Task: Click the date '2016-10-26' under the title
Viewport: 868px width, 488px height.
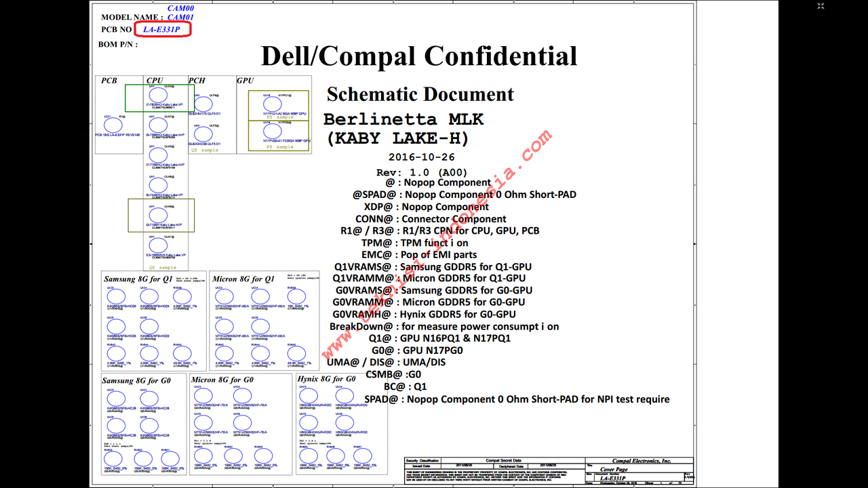Action: click(x=422, y=157)
